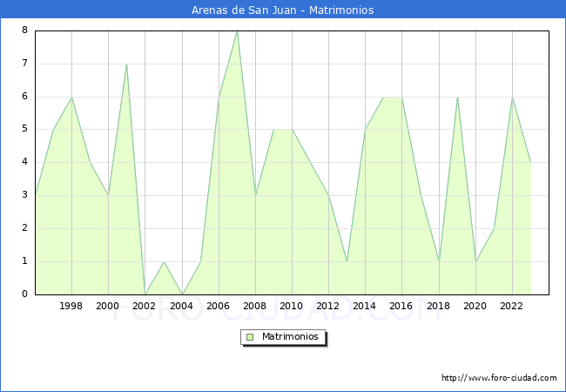This screenshot has width=566, height=392.
Task: Click the 2001 peak at value 7
Action: coord(127,64)
